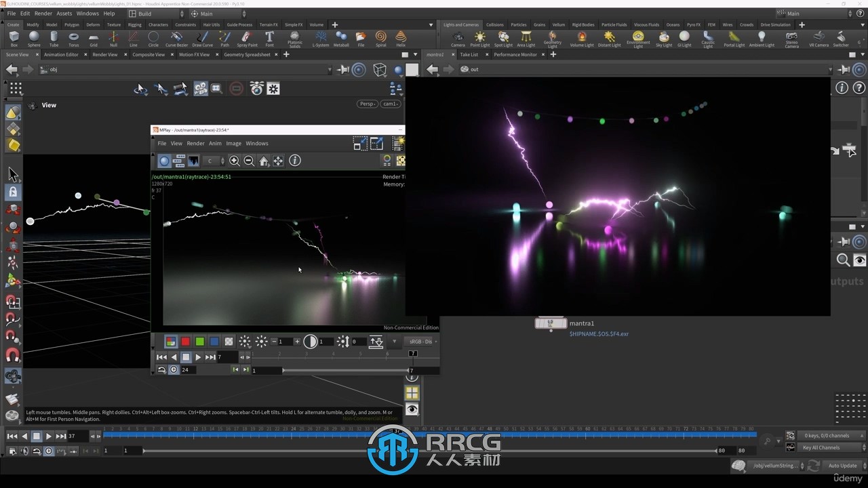Image resolution: width=868 pixels, height=488 pixels.
Task: Choose the L-System shelf tool
Action: [x=321, y=39]
